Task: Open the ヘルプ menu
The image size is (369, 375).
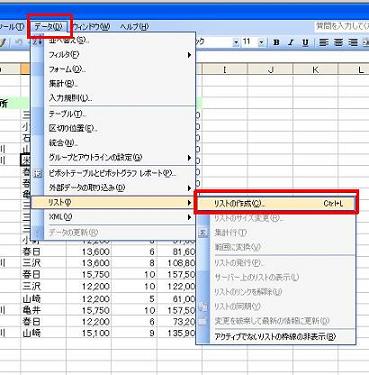Action: click(134, 27)
